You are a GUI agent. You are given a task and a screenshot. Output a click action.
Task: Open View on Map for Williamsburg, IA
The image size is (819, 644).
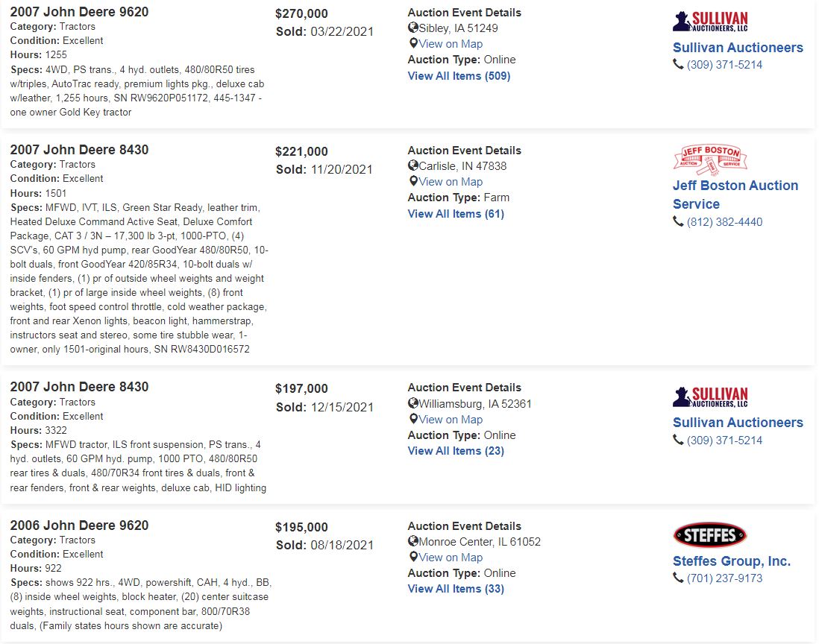(451, 419)
